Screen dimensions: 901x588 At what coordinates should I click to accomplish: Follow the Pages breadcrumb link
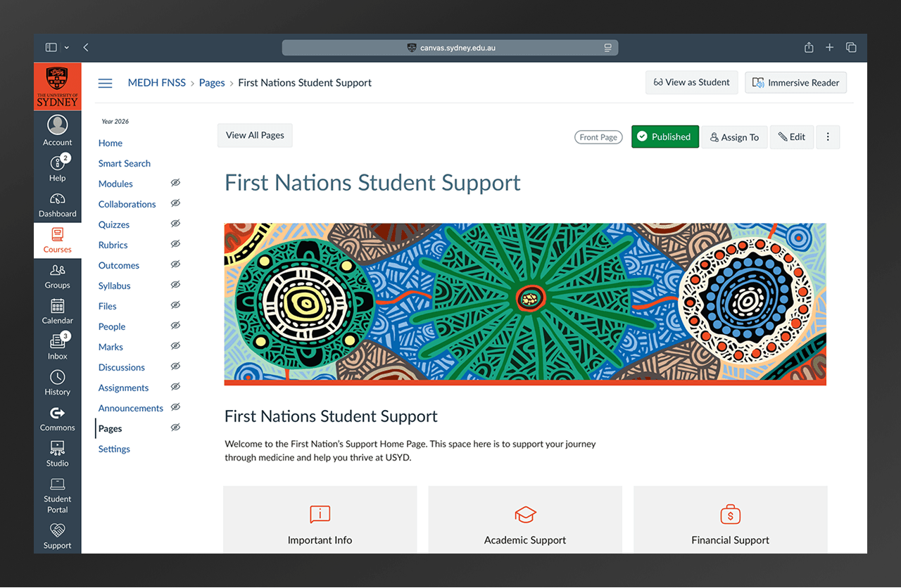coord(212,82)
